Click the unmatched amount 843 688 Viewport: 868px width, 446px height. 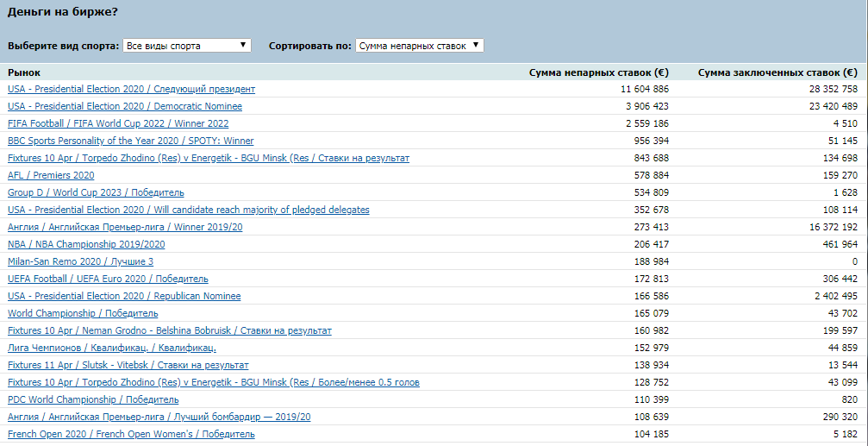tap(652, 159)
